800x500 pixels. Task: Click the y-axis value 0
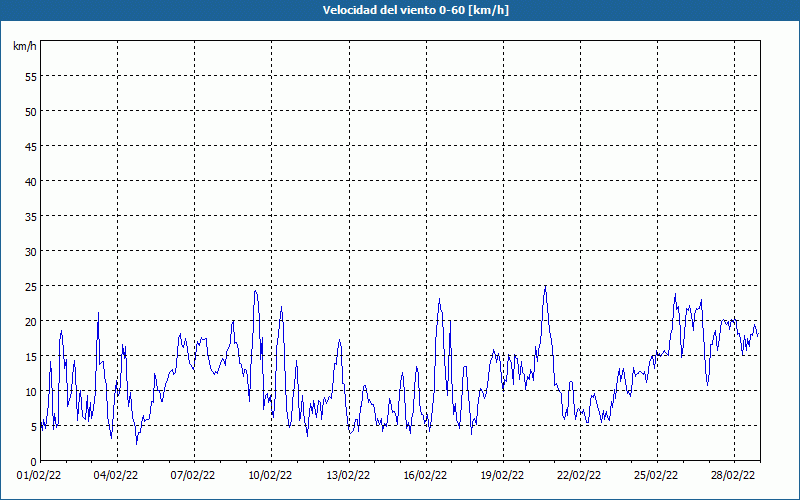click(x=34, y=462)
